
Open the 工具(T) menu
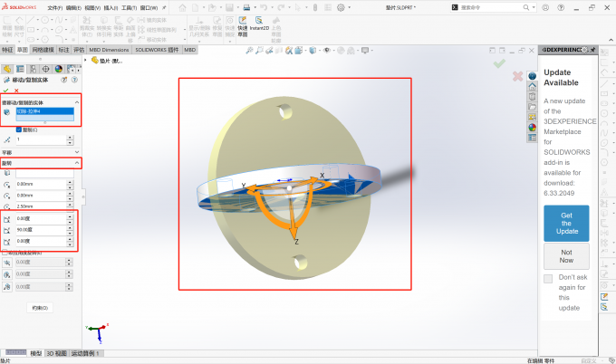point(130,8)
